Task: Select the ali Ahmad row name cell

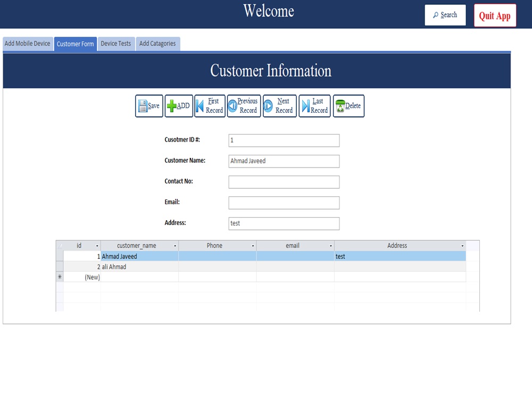Action: pyautogui.click(x=139, y=267)
